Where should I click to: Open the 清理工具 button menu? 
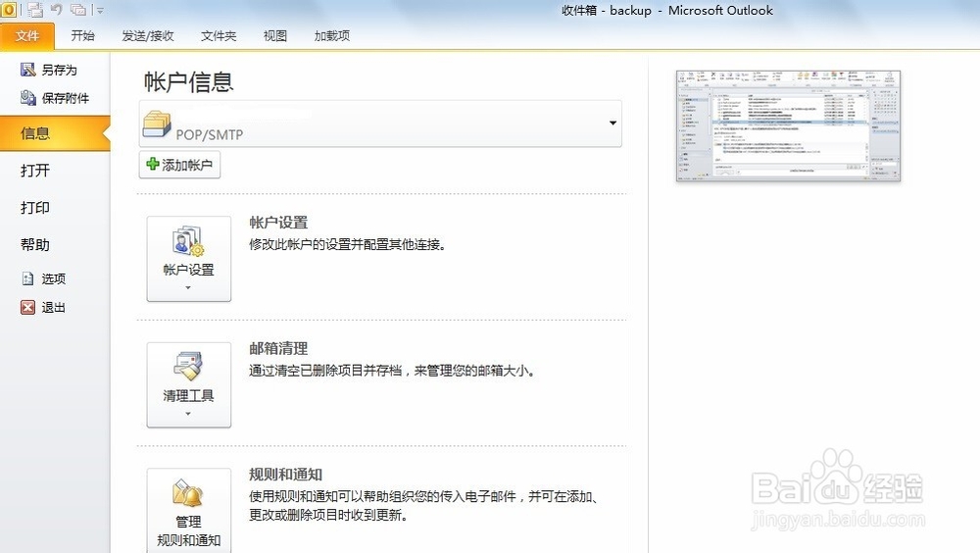coord(189,384)
